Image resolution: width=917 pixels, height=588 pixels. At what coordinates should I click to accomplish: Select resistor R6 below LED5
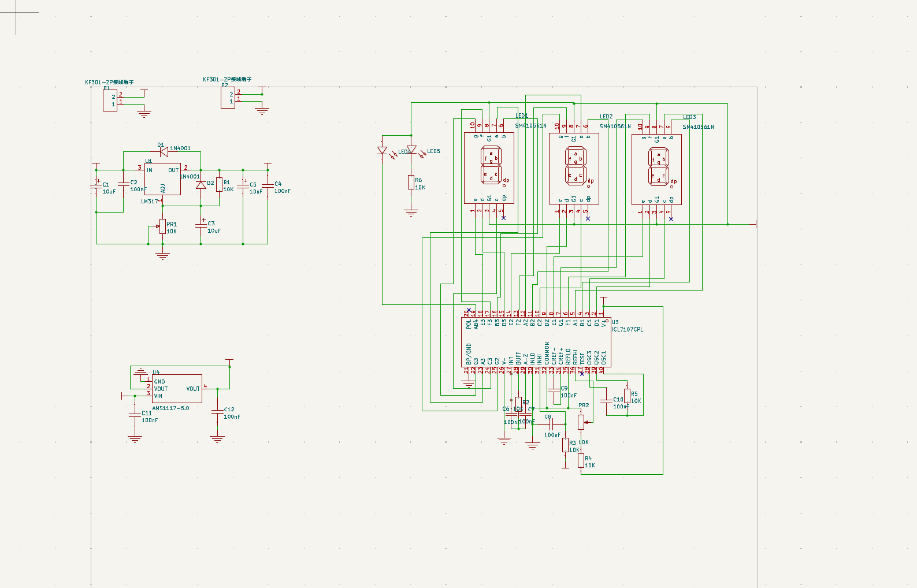click(x=411, y=183)
